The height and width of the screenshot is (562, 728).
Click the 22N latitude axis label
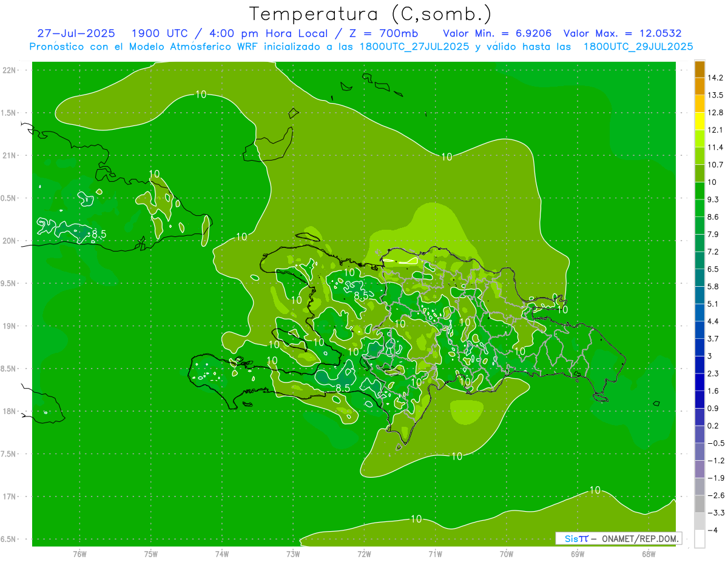tap(8, 70)
